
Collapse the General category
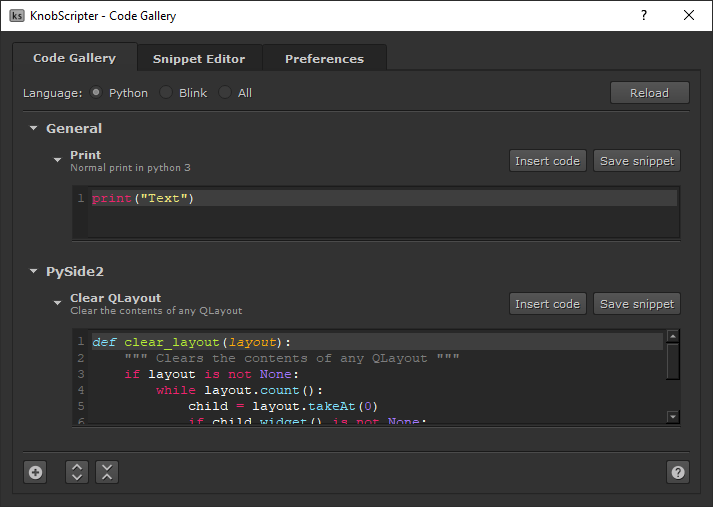pos(34,129)
